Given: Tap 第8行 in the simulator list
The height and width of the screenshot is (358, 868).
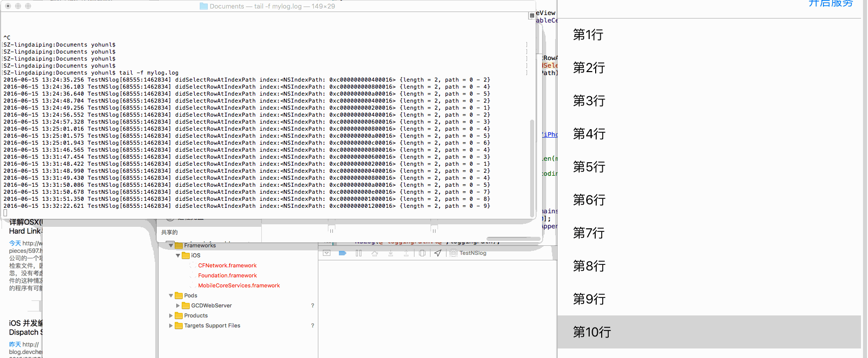Looking at the screenshot, I should (x=709, y=266).
